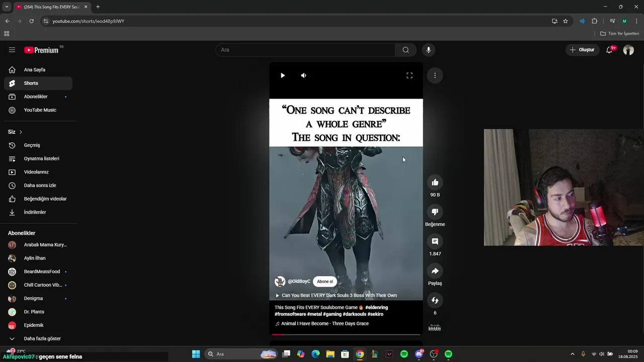Go back with the browser back arrow
Screen dimensions: 644x362
coord(7,21)
